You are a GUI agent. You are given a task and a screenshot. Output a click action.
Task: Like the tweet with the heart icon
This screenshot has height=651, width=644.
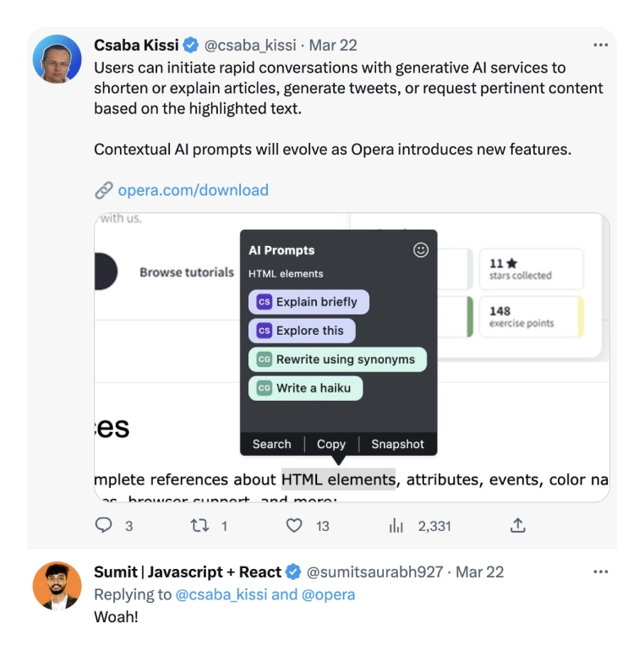(294, 526)
